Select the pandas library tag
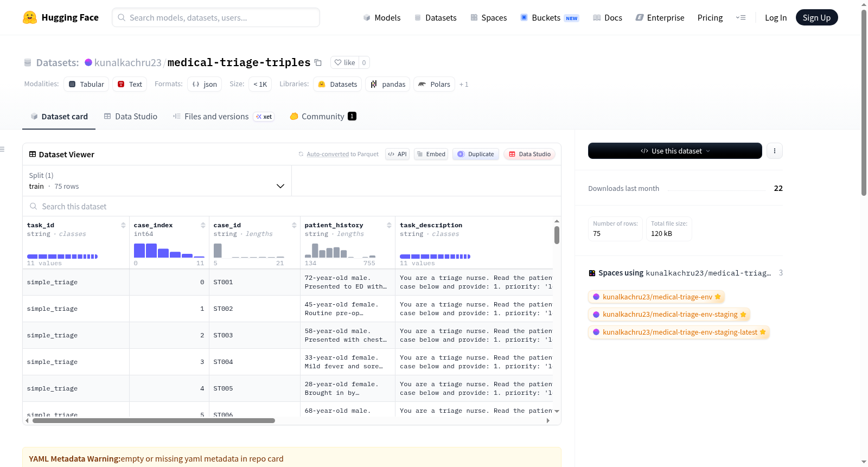 [388, 84]
